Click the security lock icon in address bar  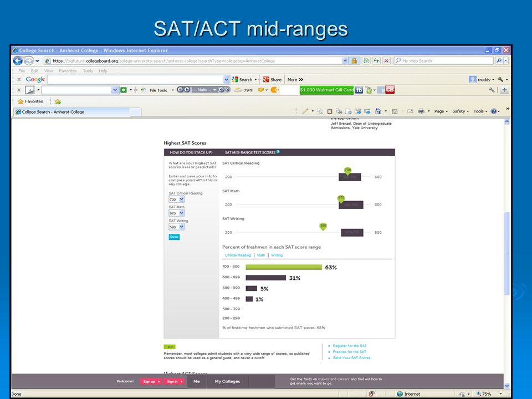[x=354, y=61]
